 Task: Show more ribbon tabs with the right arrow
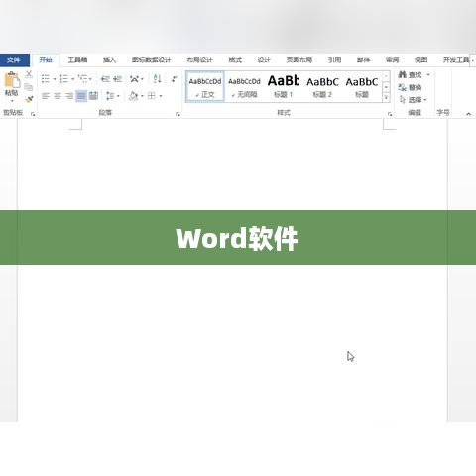click(473, 60)
